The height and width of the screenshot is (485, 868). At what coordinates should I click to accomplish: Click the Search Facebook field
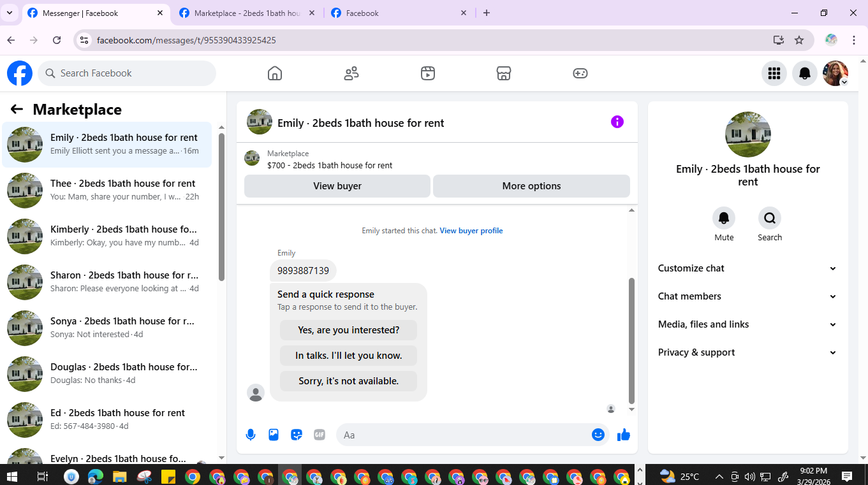127,73
